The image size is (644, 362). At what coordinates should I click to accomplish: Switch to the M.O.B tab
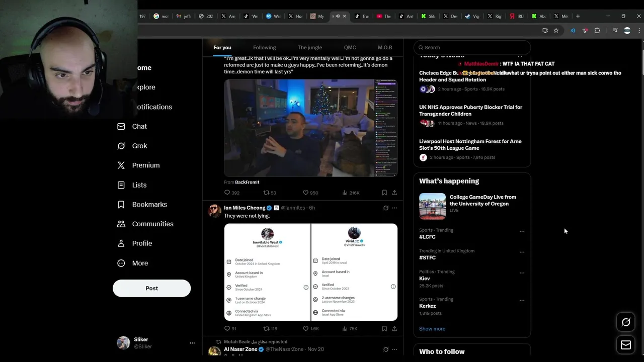pos(385,47)
